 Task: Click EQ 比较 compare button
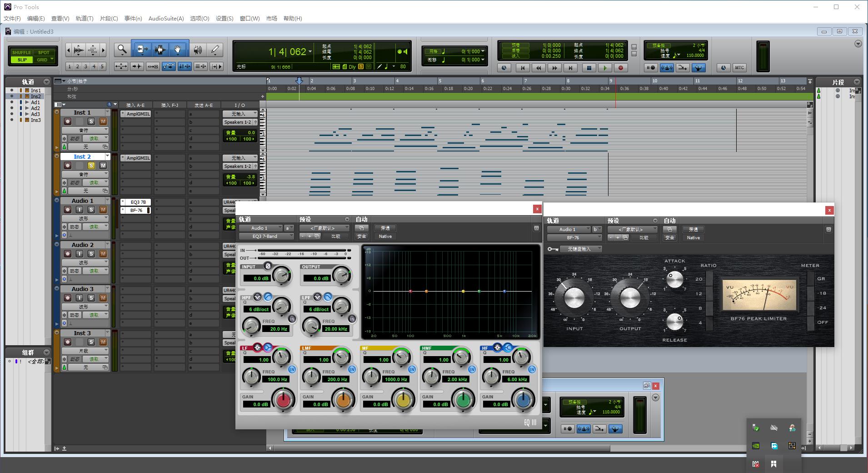point(336,236)
